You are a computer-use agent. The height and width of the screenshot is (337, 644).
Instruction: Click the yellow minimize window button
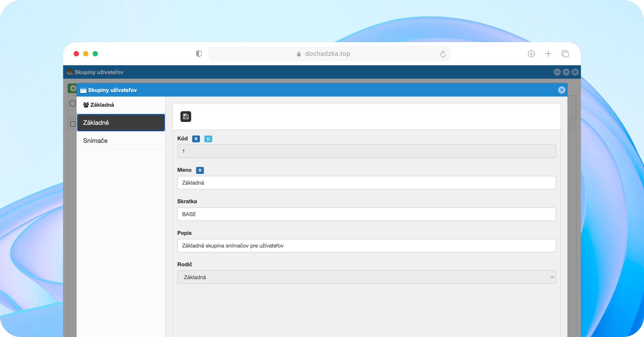[x=86, y=54]
